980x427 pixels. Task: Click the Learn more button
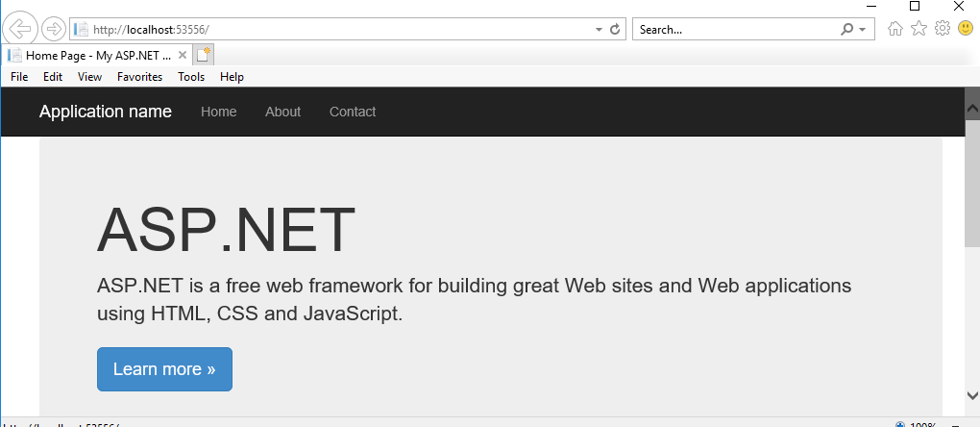click(x=164, y=369)
